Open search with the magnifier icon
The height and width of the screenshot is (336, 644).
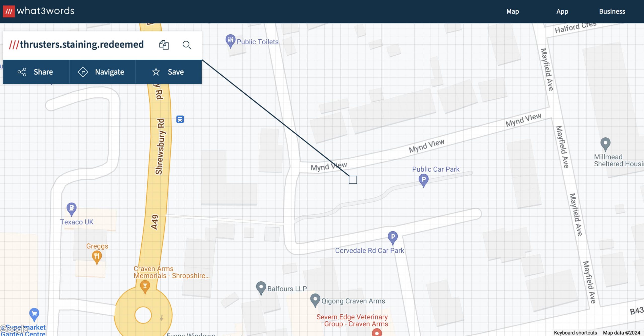coord(187,45)
